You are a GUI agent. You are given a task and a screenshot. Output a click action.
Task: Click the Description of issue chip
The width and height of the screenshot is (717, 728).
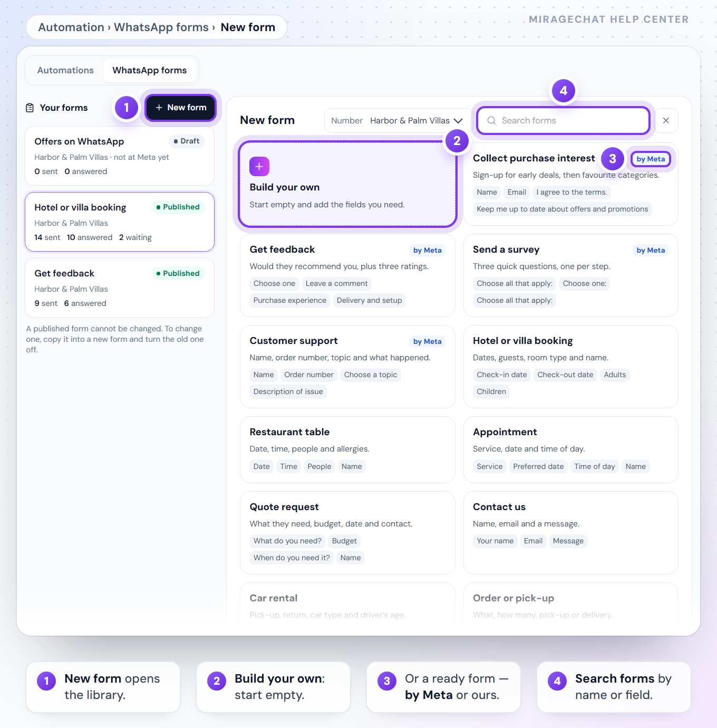tap(288, 391)
